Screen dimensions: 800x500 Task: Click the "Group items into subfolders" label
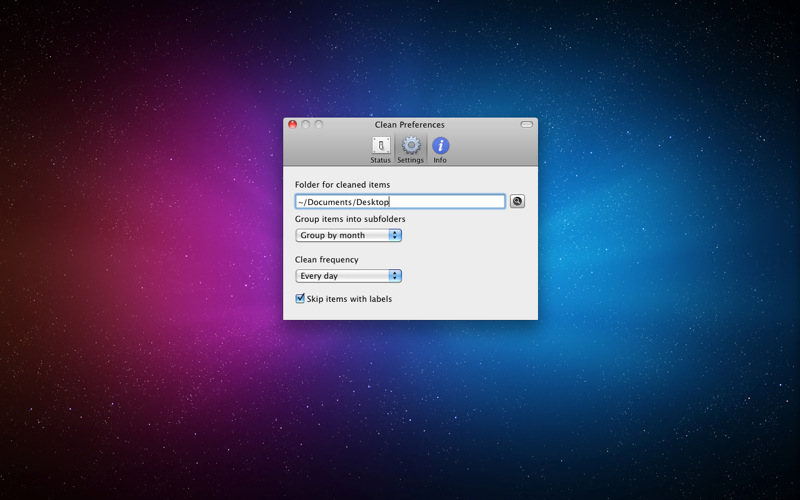tap(350, 219)
